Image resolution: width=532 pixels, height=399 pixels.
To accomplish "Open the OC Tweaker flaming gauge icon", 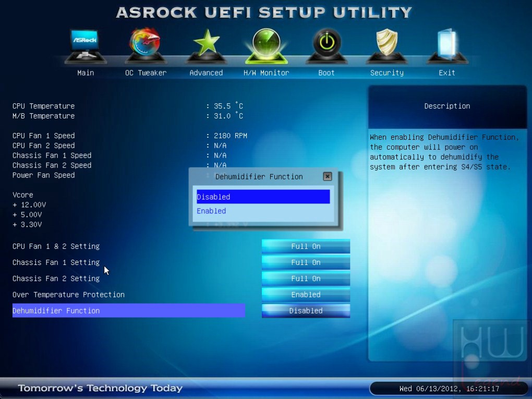I will (x=146, y=46).
